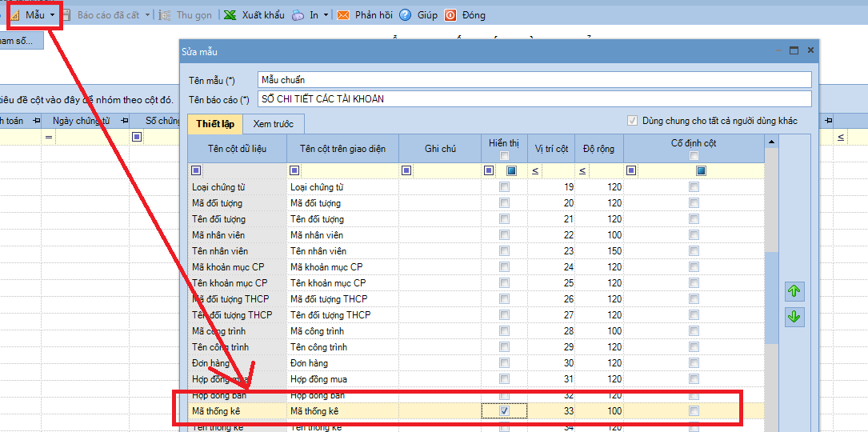Viewport: 868px width, 432px height.
Task: Click the grid scroll-up arrow in Sửa mẫu
Action: coord(770,143)
